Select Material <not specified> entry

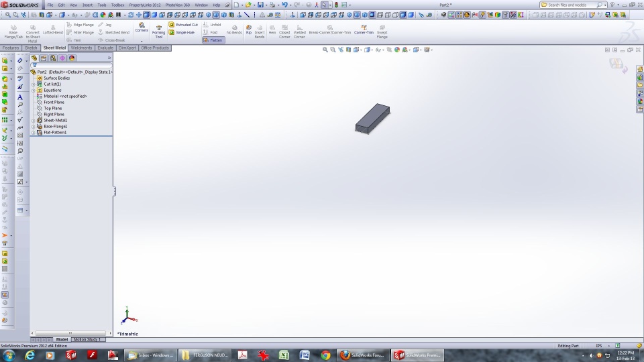62,97
